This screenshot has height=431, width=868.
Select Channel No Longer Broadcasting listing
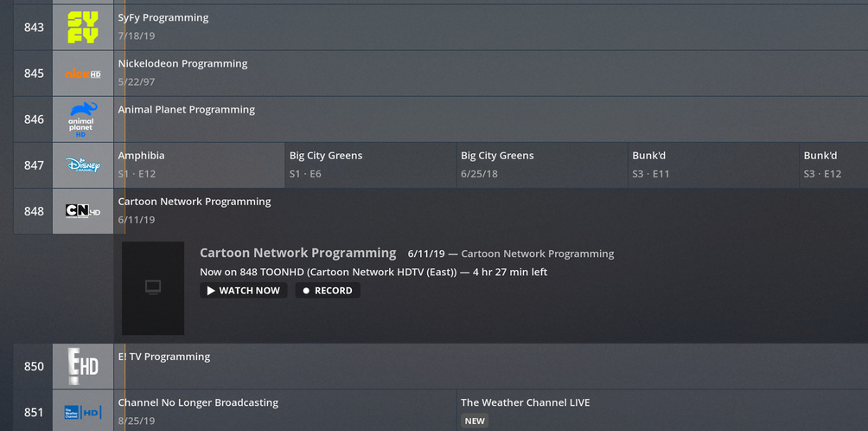(285, 410)
